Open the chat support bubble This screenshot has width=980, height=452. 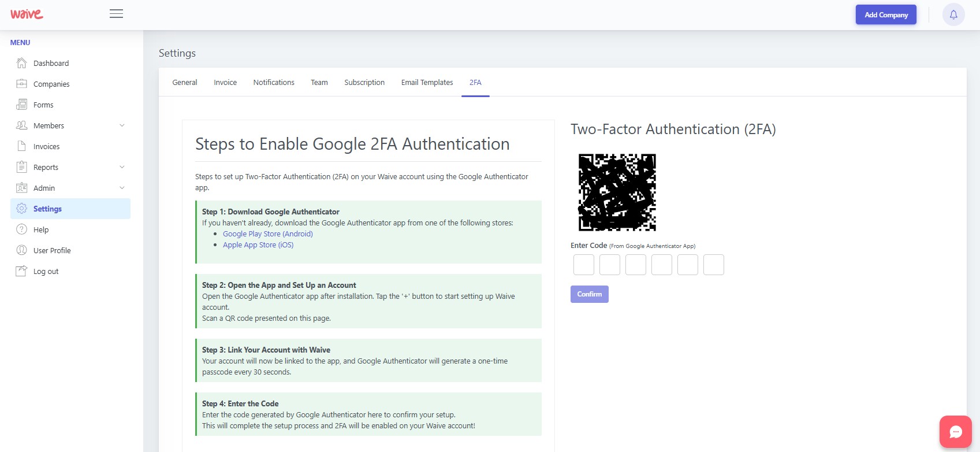coord(956,432)
